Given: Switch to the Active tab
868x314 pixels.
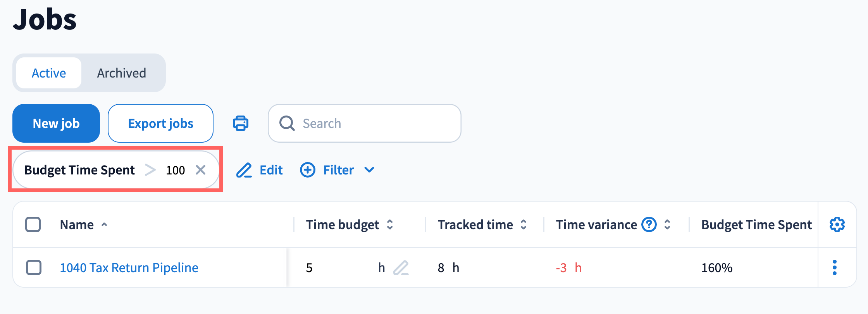Looking at the screenshot, I should tap(49, 73).
